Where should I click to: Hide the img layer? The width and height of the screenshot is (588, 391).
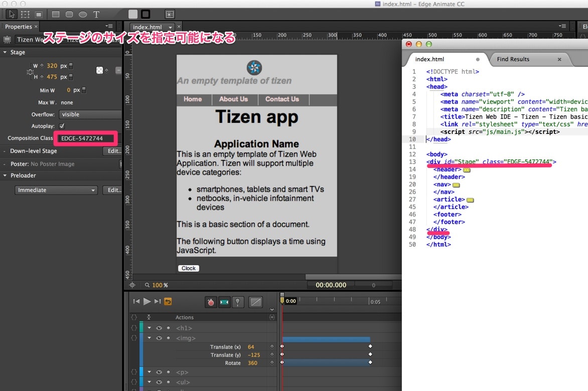159,338
